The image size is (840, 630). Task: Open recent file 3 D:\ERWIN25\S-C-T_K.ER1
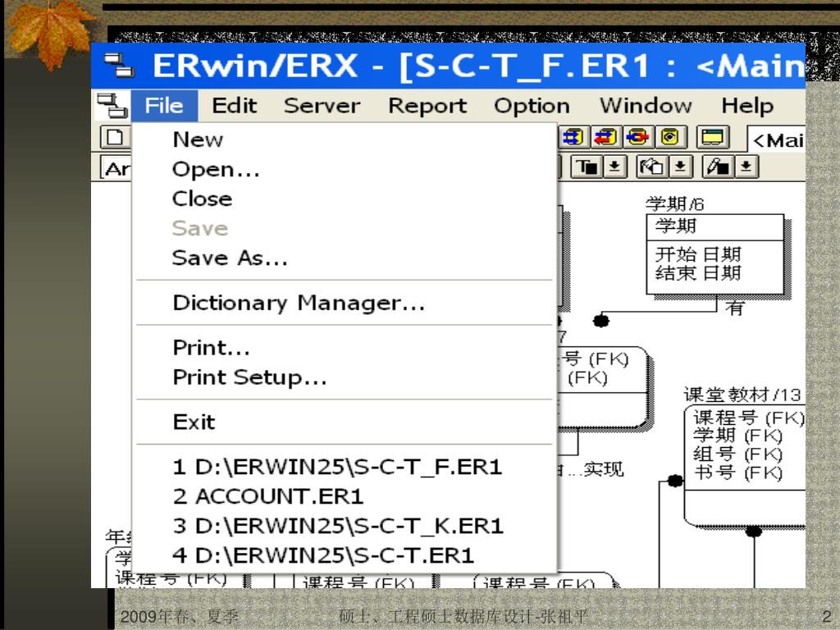pyautogui.click(x=344, y=526)
